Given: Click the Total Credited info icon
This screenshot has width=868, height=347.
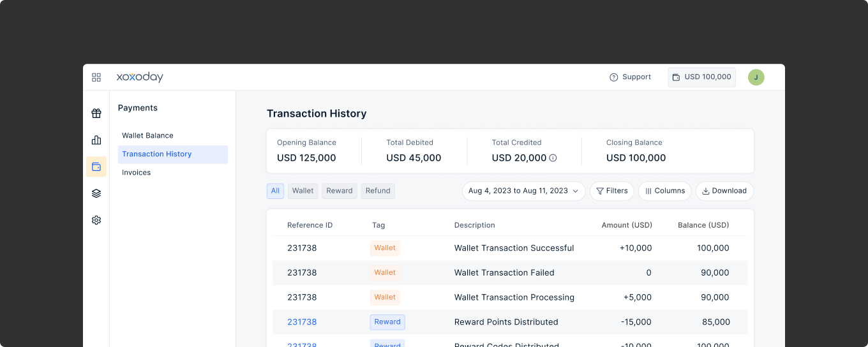Looking at the screenshot, I should [553, 158].
